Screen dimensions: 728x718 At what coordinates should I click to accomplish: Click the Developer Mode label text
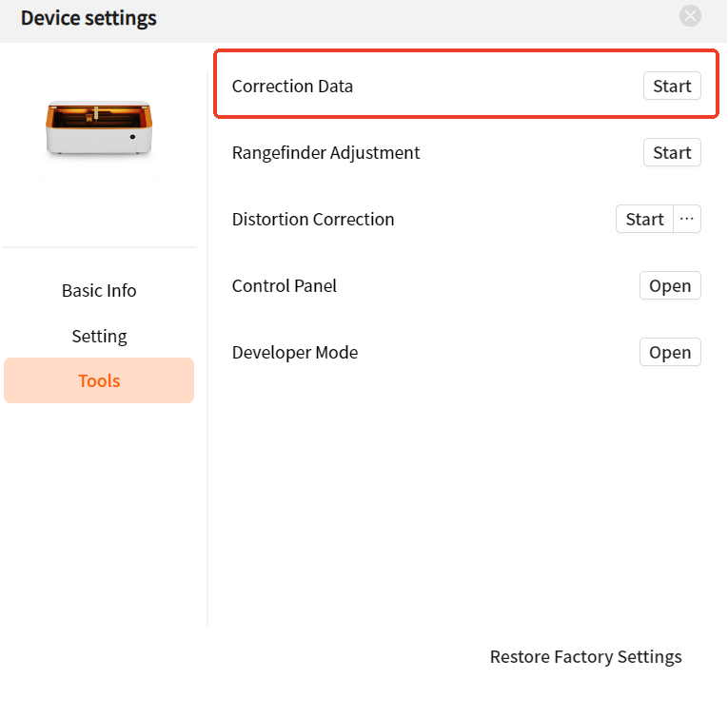pos(295,353)
